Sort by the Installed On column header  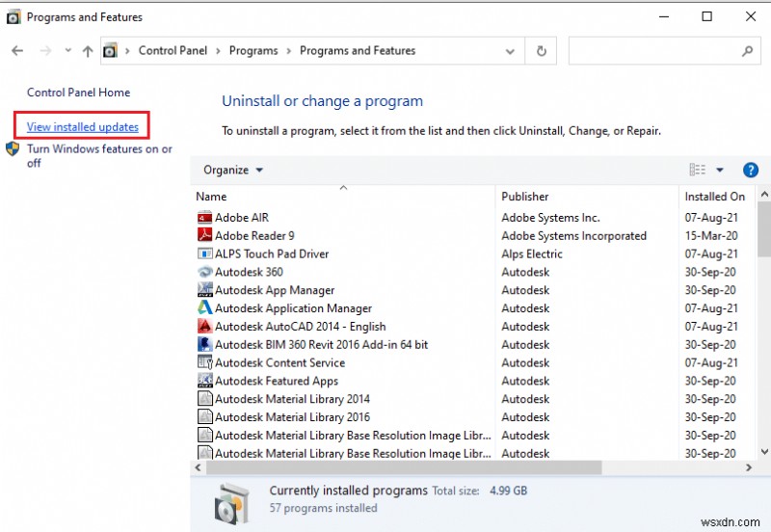point(717,197)
